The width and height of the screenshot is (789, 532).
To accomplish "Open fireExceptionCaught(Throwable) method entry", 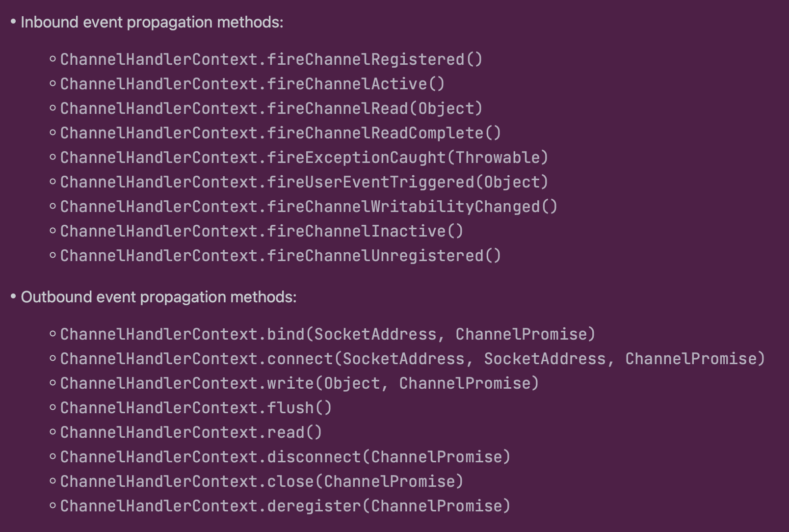I will point(304,158).
